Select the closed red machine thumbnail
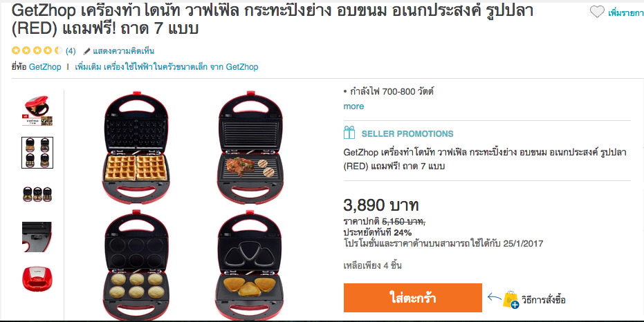644x322 pixels. pos(37,279)
